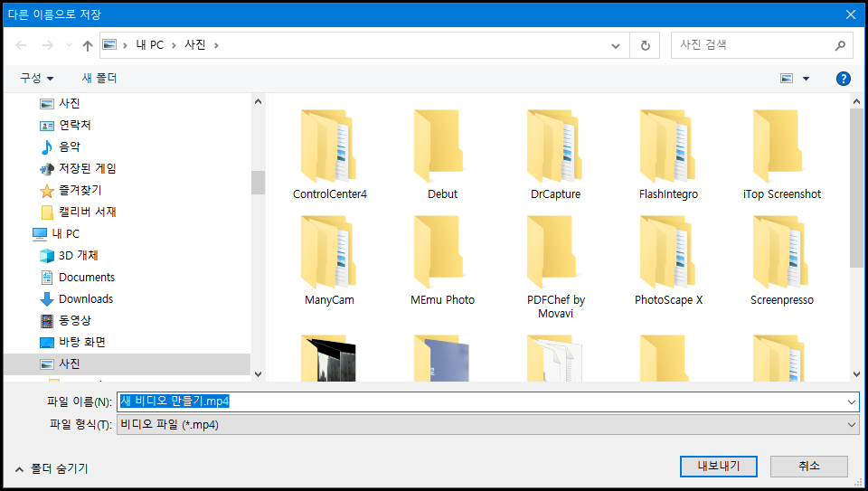Select the Screenpresso folder
Viewport: 868px width, 491px height.
point(781,260)
